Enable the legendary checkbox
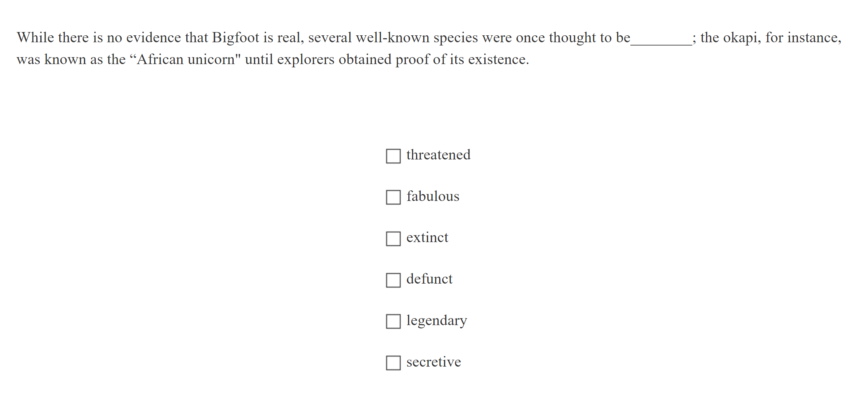 pos(393,321)
